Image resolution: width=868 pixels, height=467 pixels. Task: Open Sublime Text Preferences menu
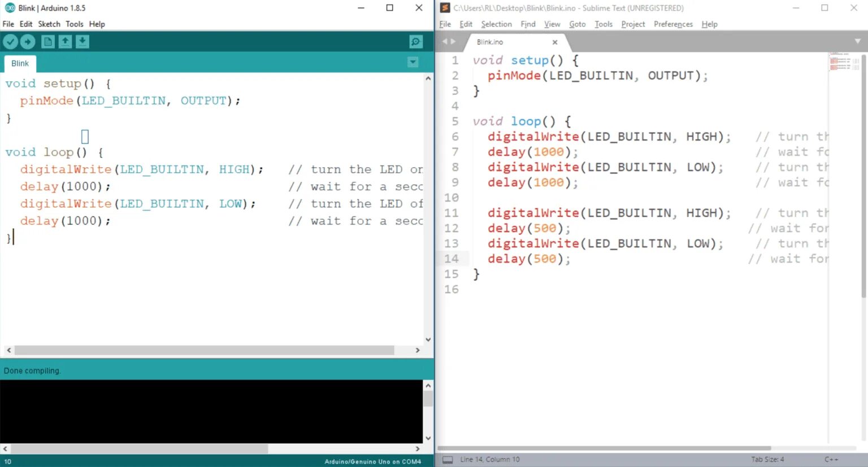coord(673,24)
